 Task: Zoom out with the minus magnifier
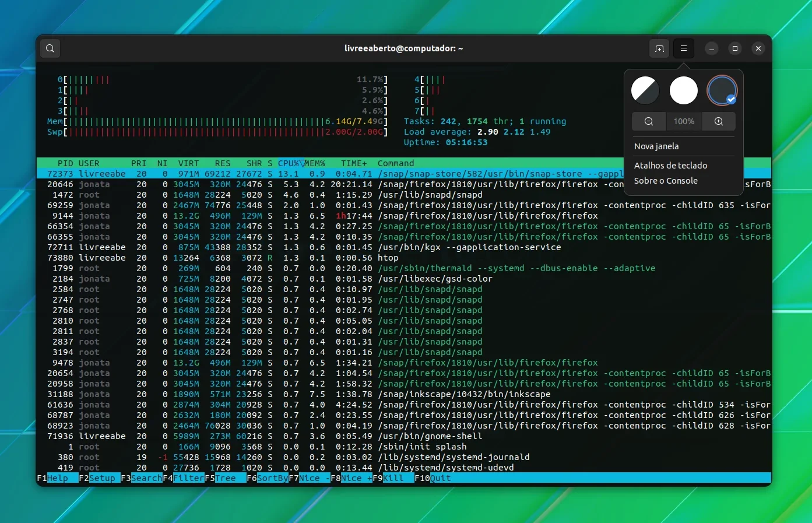tap(649, 121)
